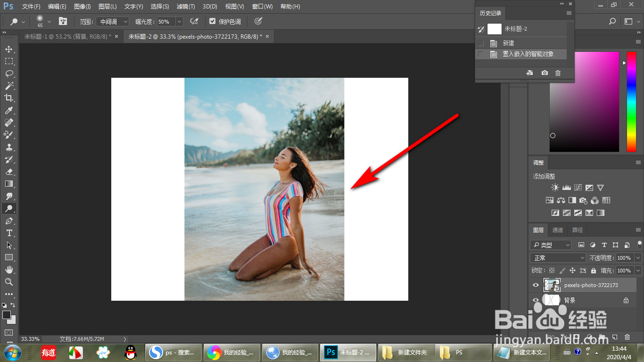Click the foreground color swatch

7,315
